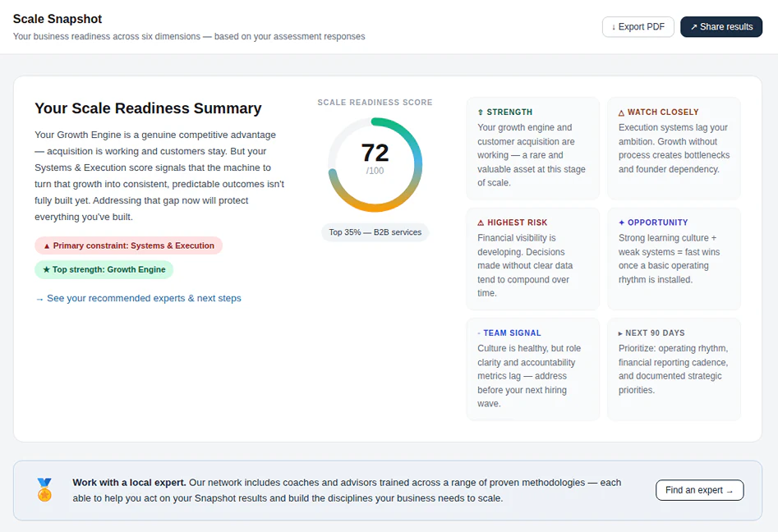Click the score number 72
The height and width of the screenshot is (532, 778).
click(x=375, y=152)
